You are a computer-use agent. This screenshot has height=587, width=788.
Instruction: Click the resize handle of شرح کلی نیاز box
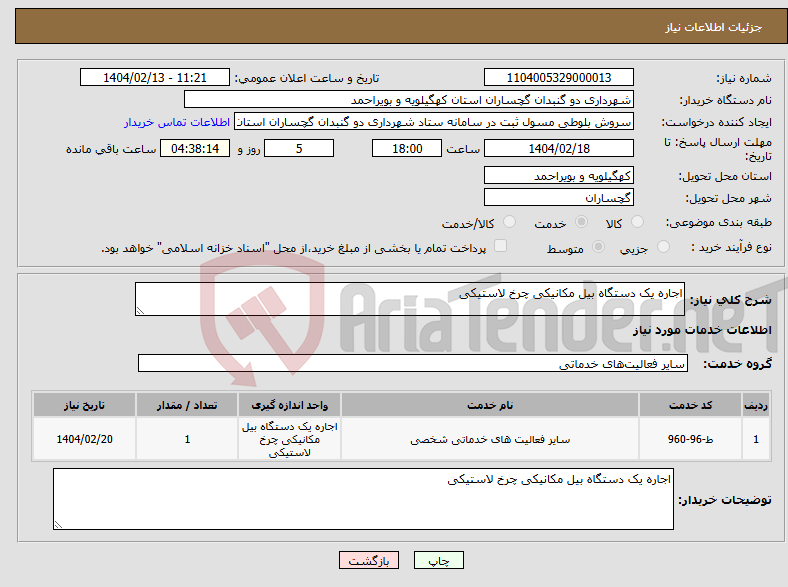[140, 311]
